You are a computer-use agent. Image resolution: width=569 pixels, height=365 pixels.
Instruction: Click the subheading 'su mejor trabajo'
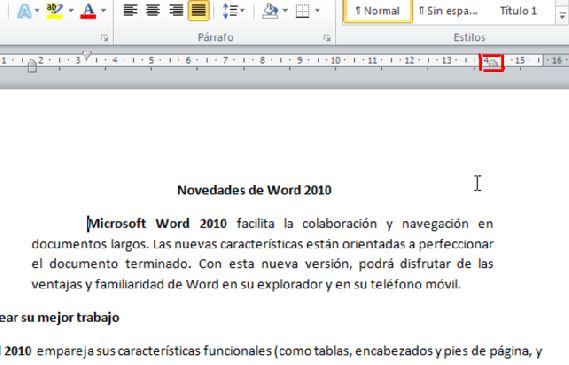pyautogui.click(x=70, y=317)
